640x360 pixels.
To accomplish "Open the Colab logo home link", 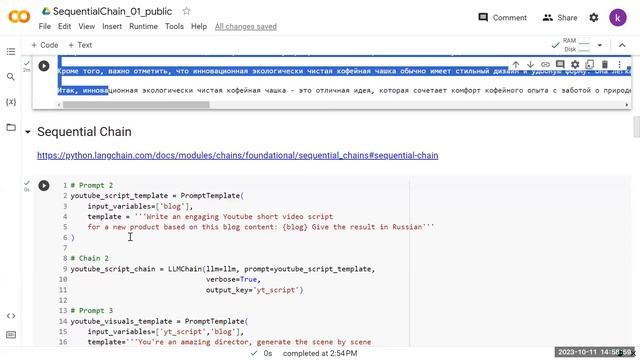I will click(19, 17).
